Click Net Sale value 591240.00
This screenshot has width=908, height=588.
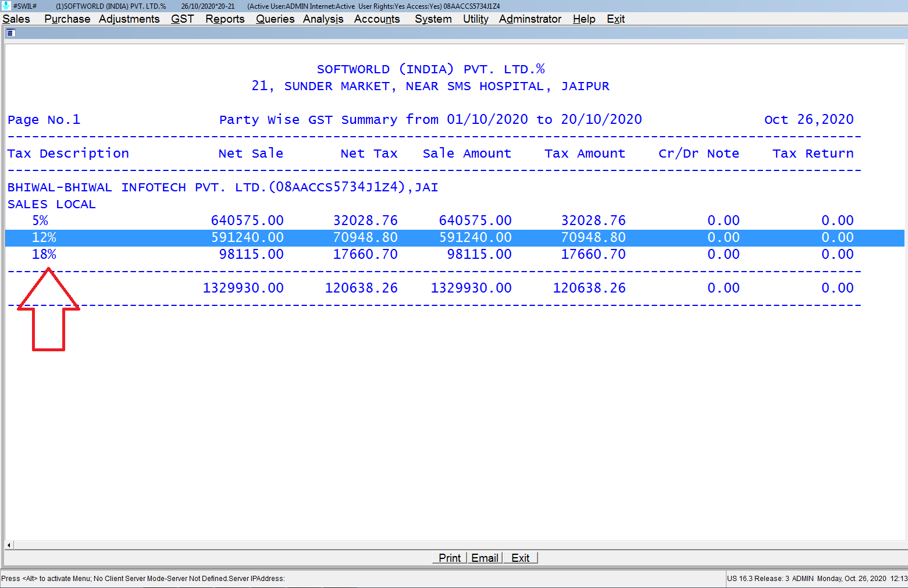[247, 237]
